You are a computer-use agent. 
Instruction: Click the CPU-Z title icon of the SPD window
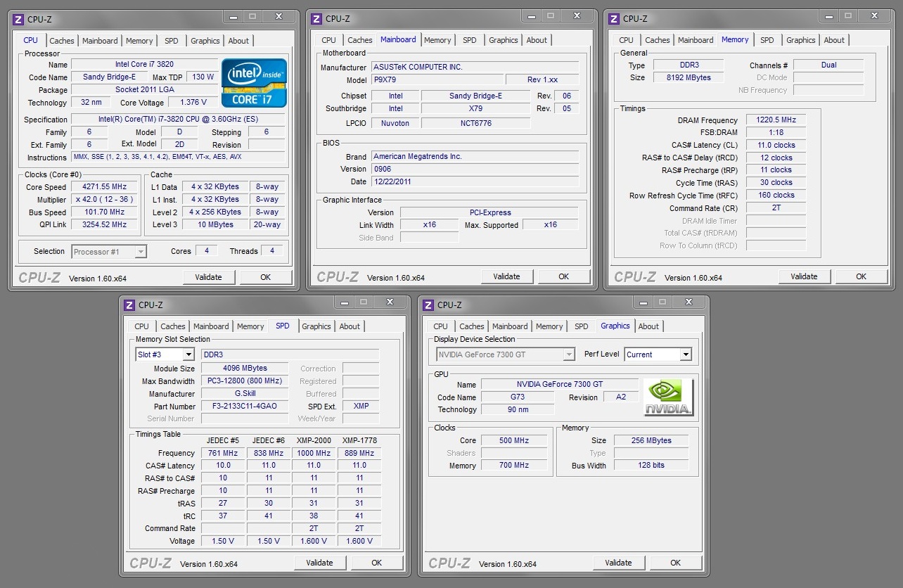tap(129, 305)
